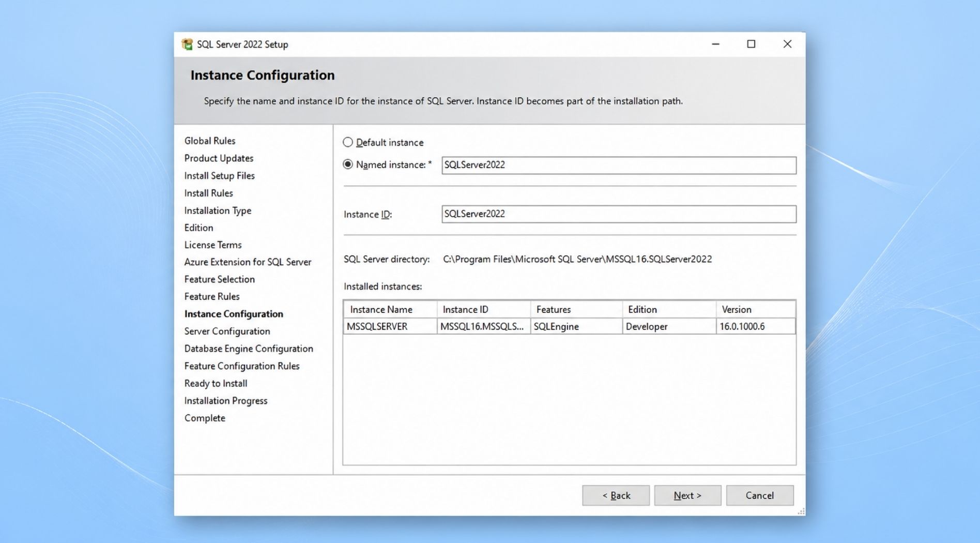Click the Feature Configuration Rules step
Viewport: 980px width, 543px height.
242,366
